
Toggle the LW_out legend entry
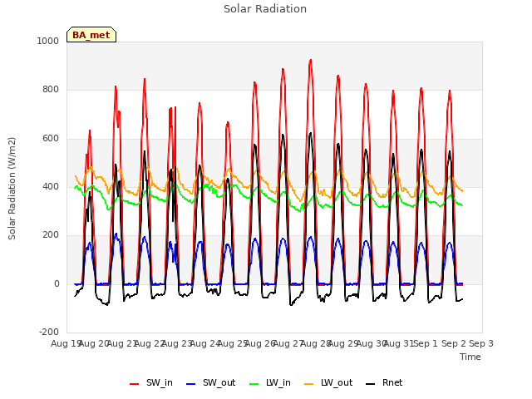pyautogui.click(x=328, y=383)
